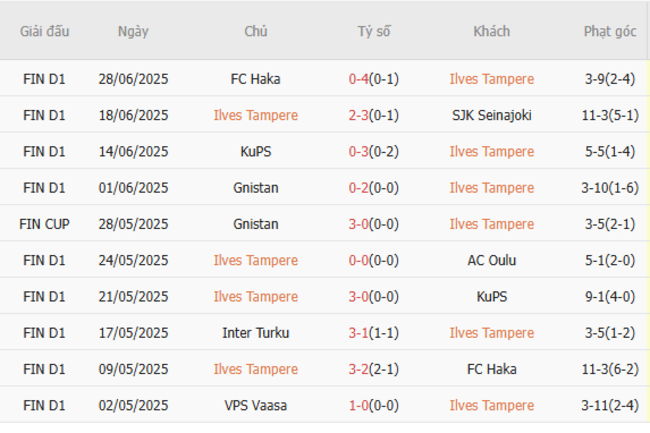Image resolution: width=650 pixels, height=433 pixels.
Task: Click the 0-4(0-1) score result
Action: click(x=373, y=79)
